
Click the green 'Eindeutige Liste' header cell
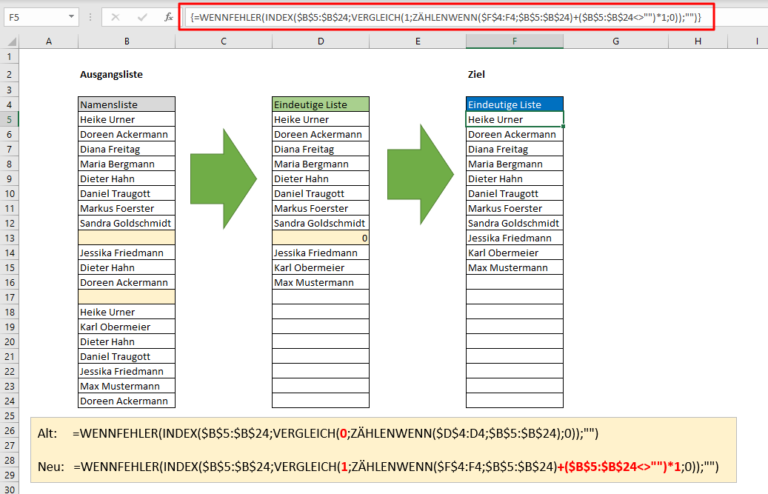pos(320,104)
